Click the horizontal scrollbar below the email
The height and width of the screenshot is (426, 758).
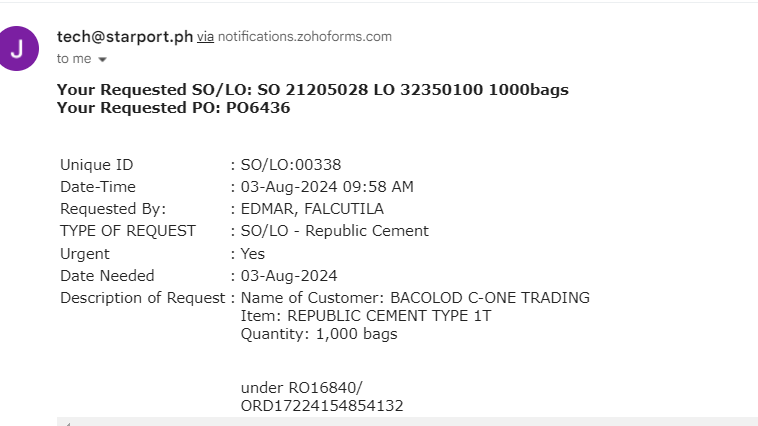(400, 422)
